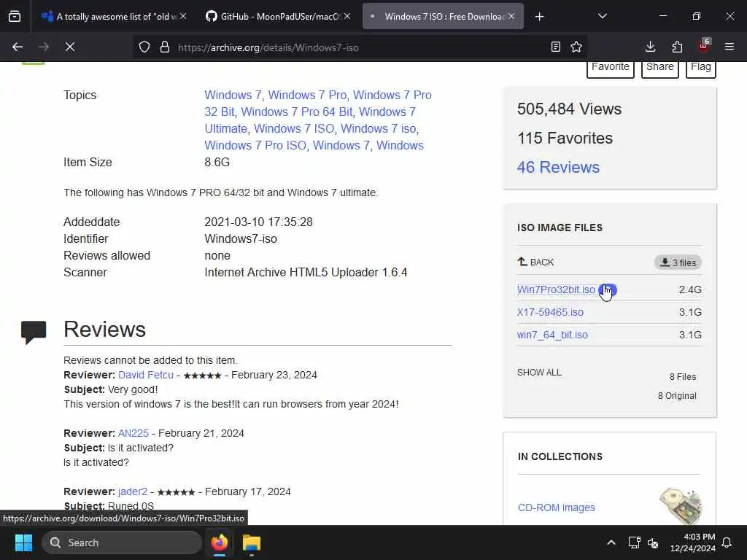747x560 pixels.
Task: Click the Flag button
Action: coord(701,66)
